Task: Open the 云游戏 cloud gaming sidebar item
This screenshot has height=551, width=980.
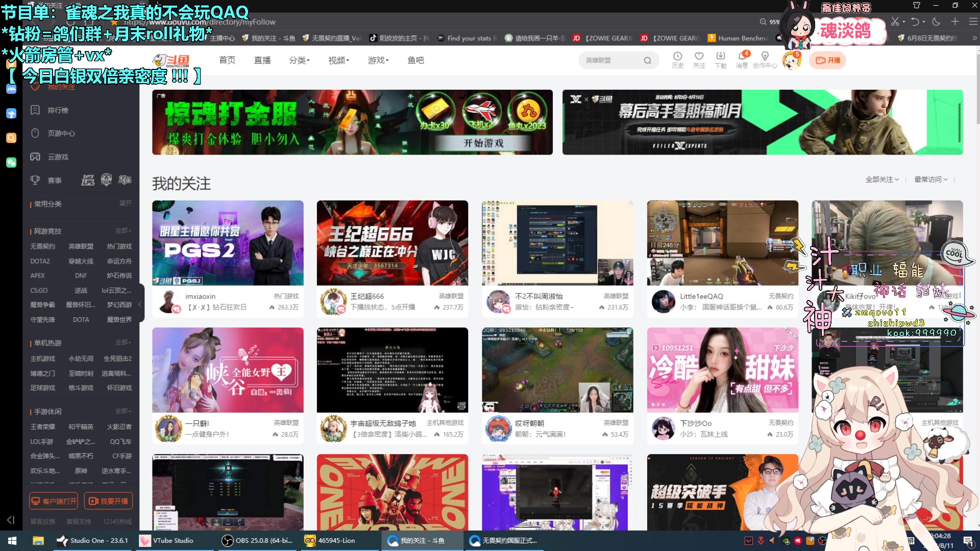Action: pos(58,157)
